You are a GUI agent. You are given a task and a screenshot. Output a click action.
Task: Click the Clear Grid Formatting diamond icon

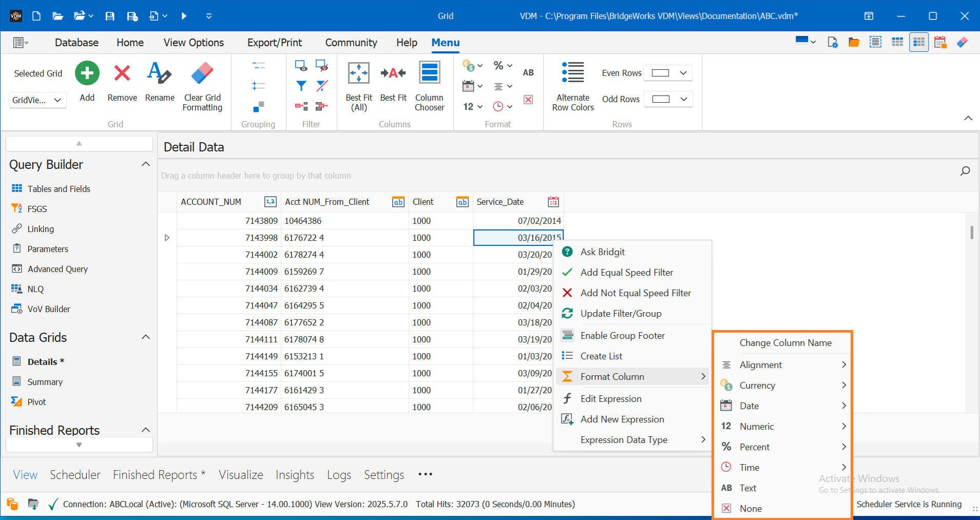[x=202, y=73]
